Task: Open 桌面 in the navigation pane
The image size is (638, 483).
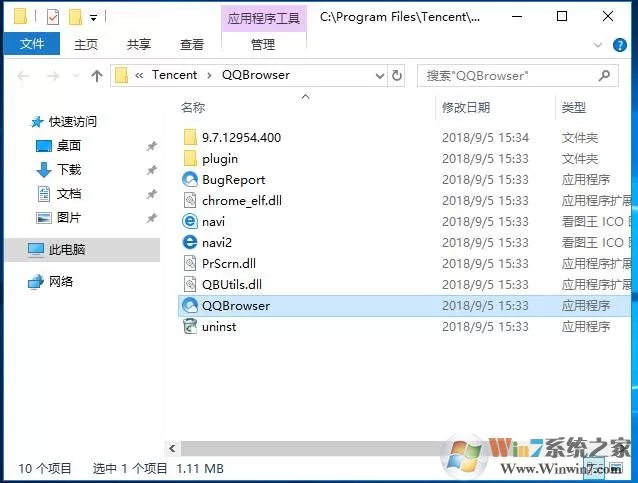Action: click(x=59, y=145)
